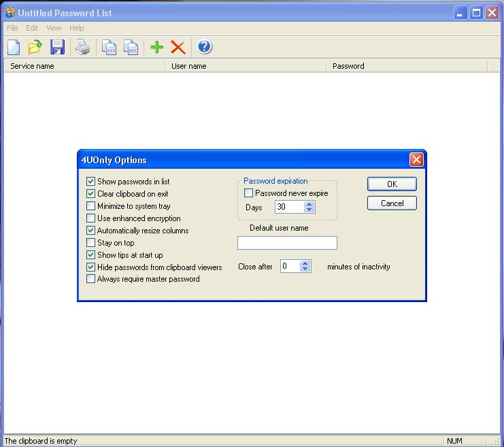Check Always require master password
This screenshot has width=504, height=447.
(x=90, y=278)
